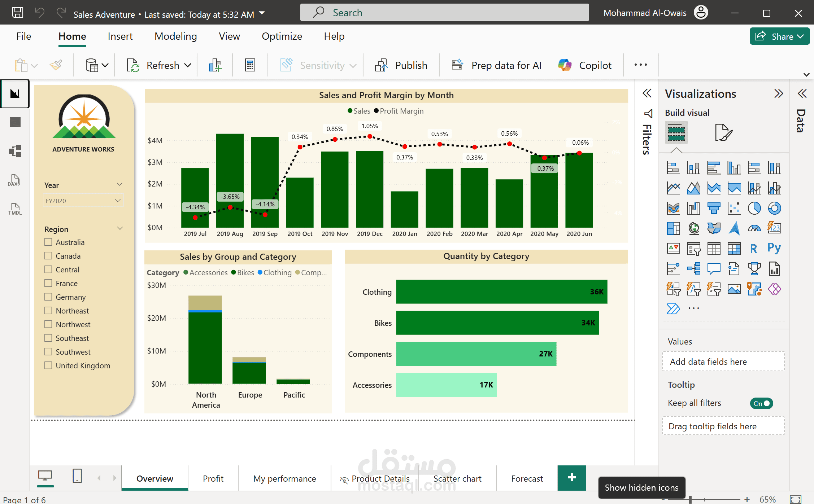Click the zoom slider handle
Image resolution: width=814 pixels, height=504 pixels.
(x=690, y=499)
